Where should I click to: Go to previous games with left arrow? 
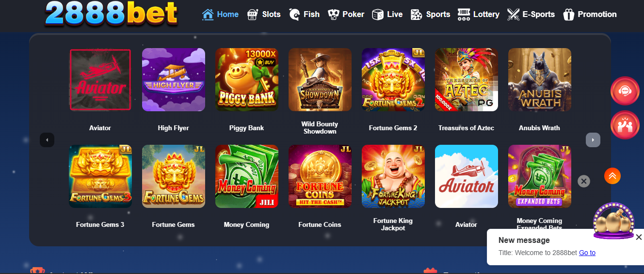(47, 140)
